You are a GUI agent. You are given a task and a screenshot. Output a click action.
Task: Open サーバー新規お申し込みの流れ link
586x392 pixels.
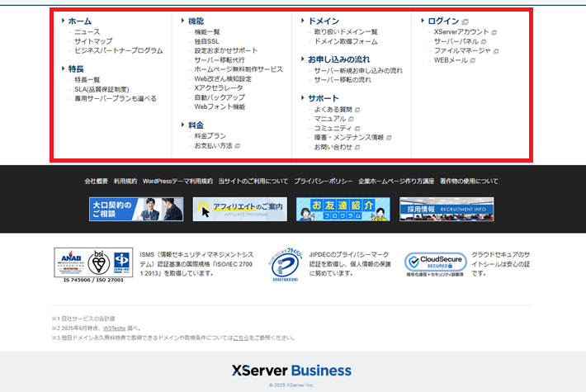point(358,71)
